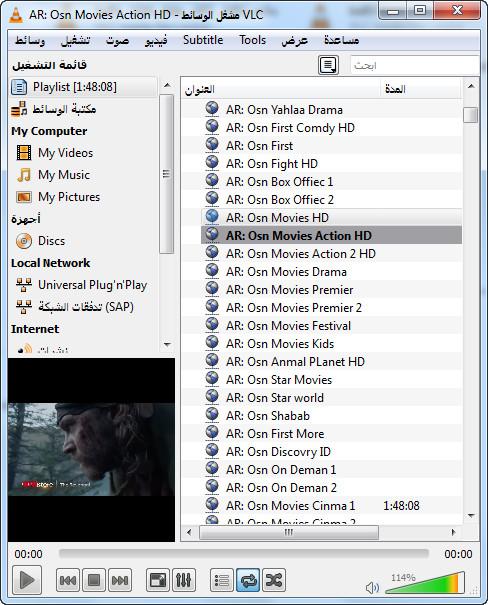Sort by العنوان title column header
Screen dimensions: 488x605
tap(281, 90)
